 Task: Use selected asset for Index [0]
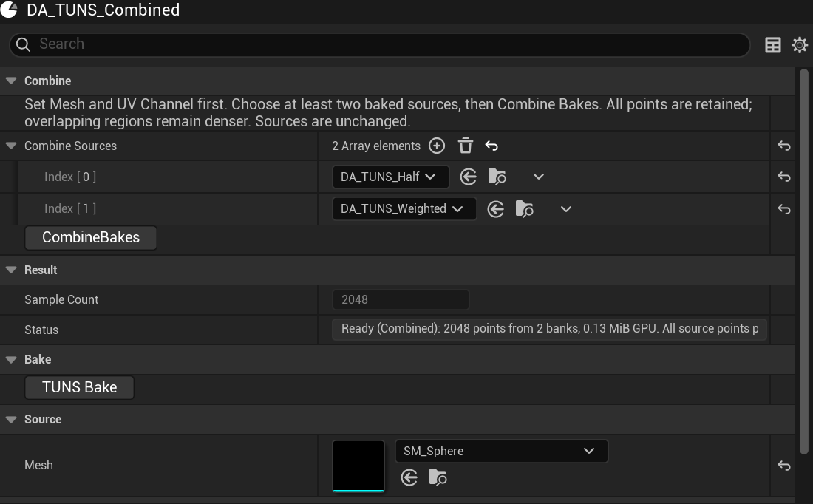click(x=468, y=177)
